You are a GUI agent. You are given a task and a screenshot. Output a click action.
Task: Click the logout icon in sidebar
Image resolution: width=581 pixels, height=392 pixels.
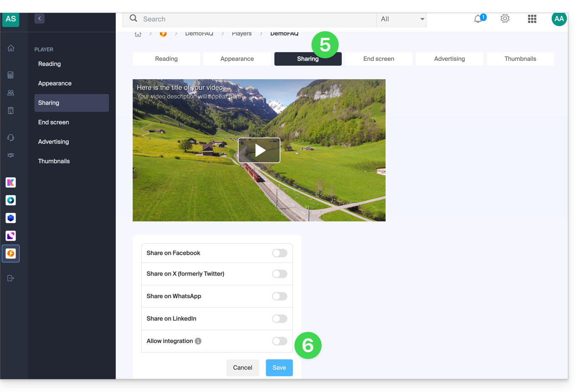pos(11,278)
